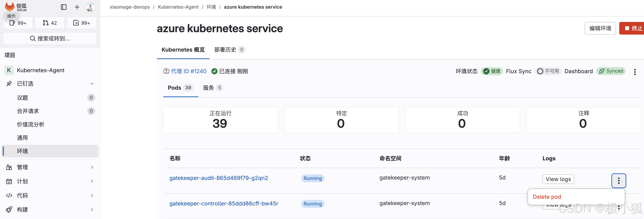
Task: Select the 服务 5 tab
Action: [213, 88]
